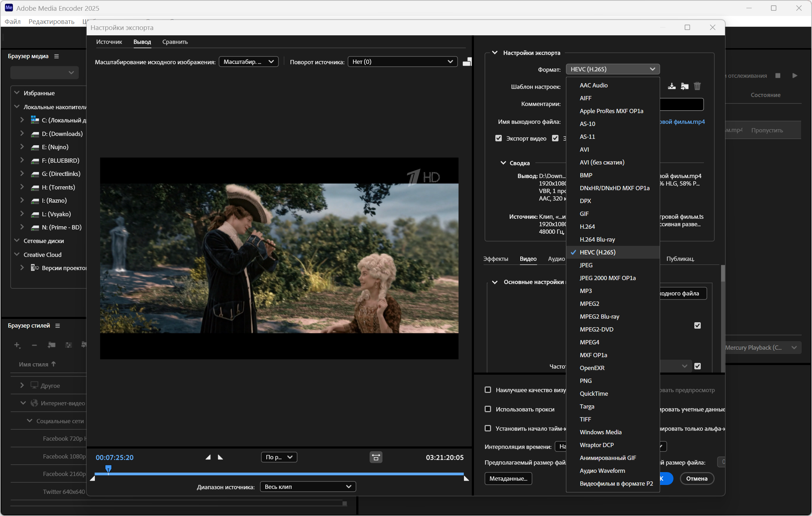The width and height of the screenshot is (812, 516).
Task: Switch to the Сравнить tab
Action: point(175,42)
